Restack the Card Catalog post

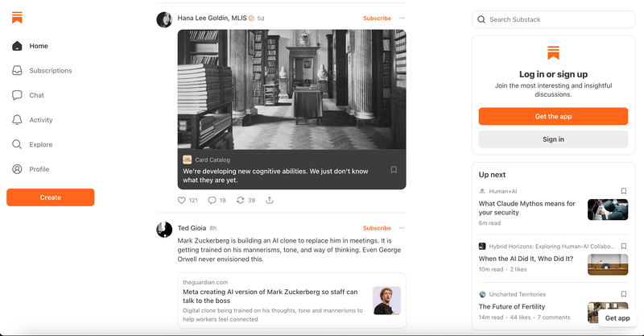[240, 201]
